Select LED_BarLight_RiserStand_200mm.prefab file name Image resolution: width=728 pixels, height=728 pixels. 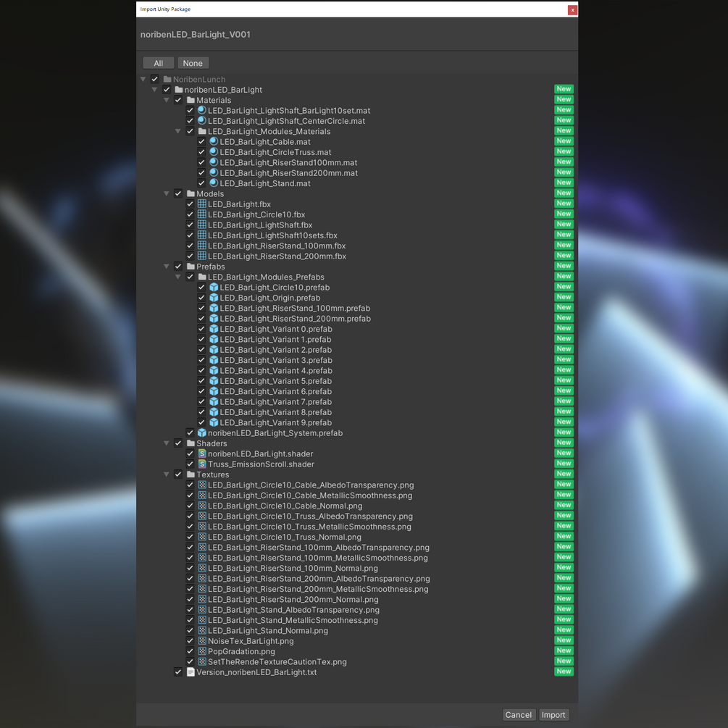pyautogui.click(x=296, y=319)
